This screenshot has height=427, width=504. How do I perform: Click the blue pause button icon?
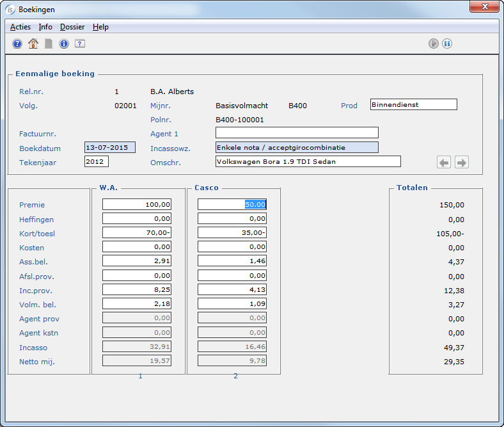(447, 44)
